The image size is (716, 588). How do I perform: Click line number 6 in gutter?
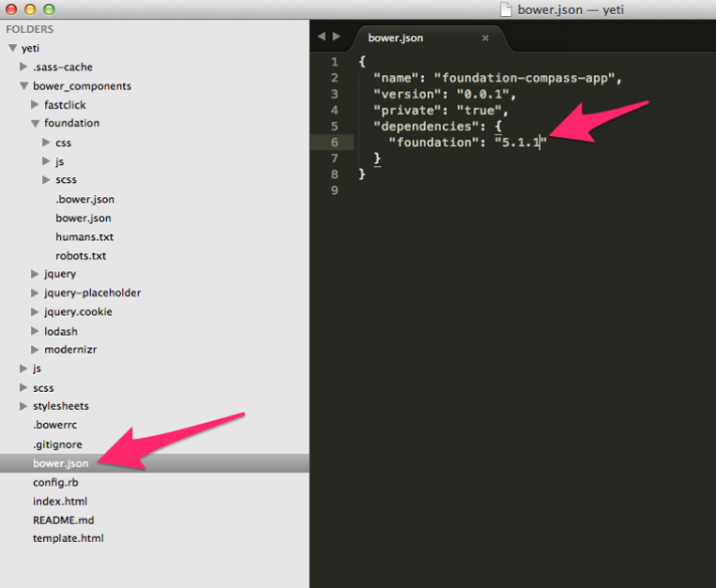tap(335, 143)
